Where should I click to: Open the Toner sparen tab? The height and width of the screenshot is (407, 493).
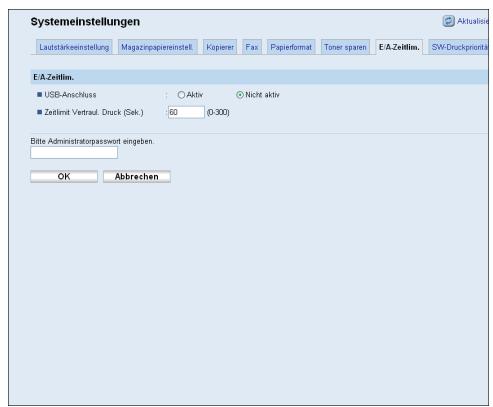(x=345, y=47)
